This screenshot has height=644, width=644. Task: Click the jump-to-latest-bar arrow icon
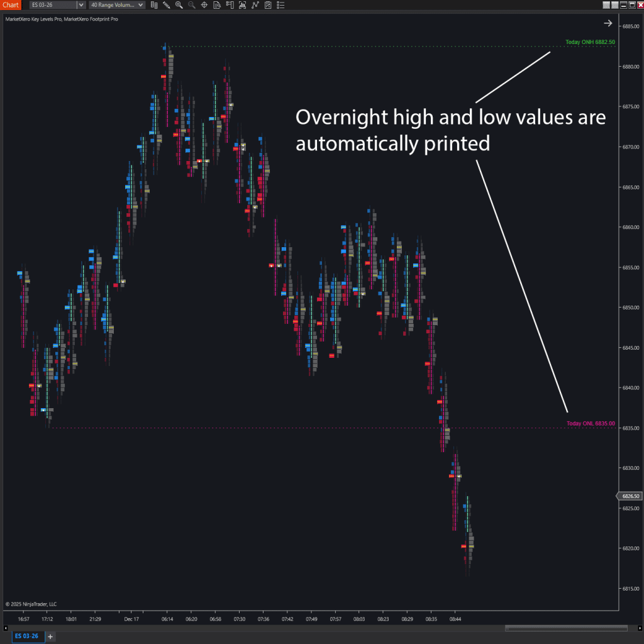[608, 23]
